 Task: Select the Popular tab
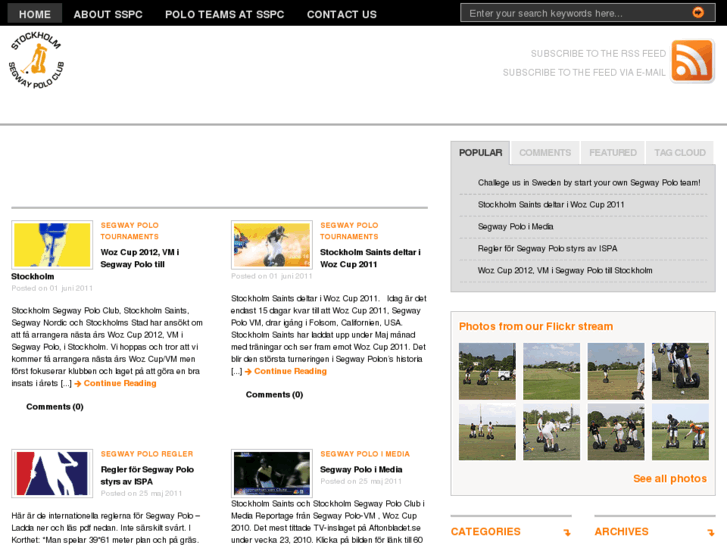[x=480, y=153]
